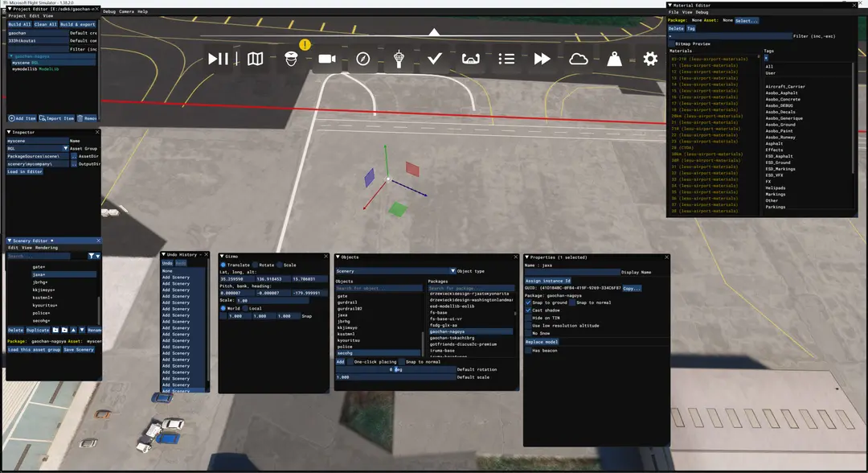This screenshot has width=868, height=473.
Task: Click the second folder icon beside Duplicate
Action: (x=64, y=330)
